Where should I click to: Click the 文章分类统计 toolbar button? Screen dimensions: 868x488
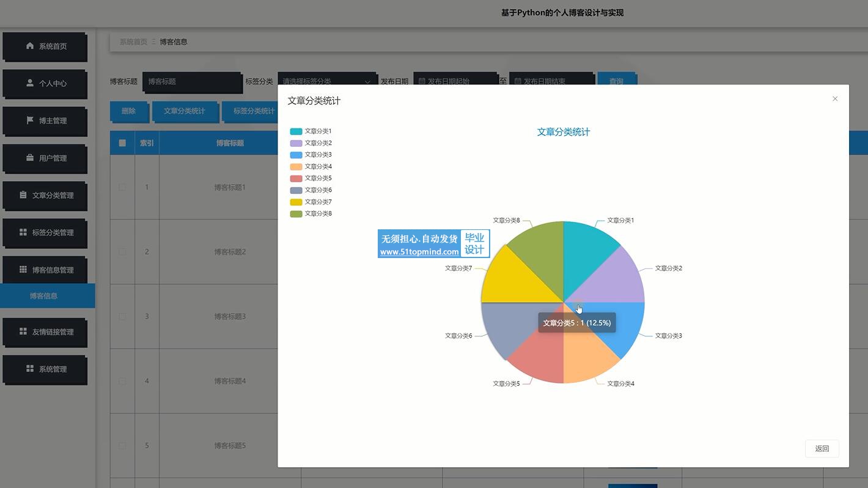pos(185,111)
